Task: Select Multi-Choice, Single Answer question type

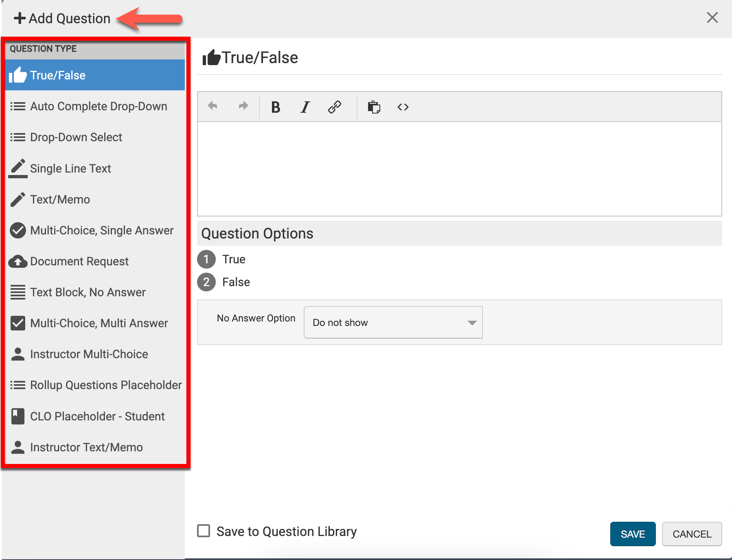Action: point(101,231)
